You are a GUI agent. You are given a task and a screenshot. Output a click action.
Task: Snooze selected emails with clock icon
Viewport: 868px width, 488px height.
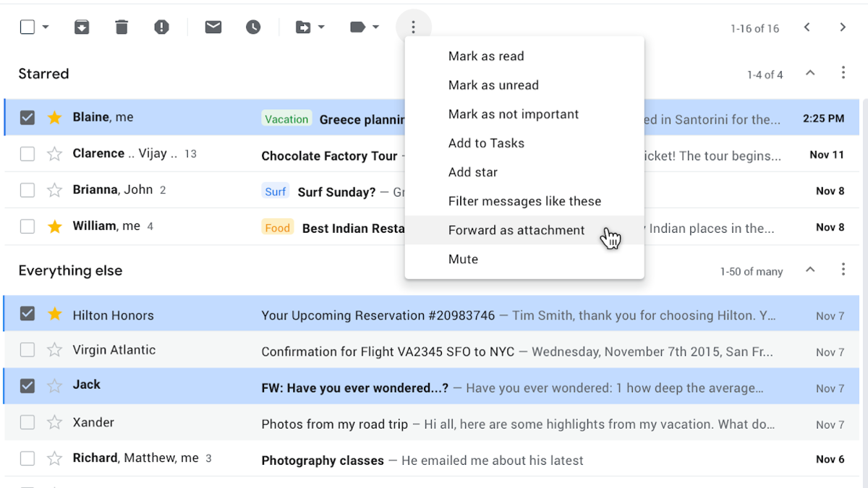click(253, 27)
